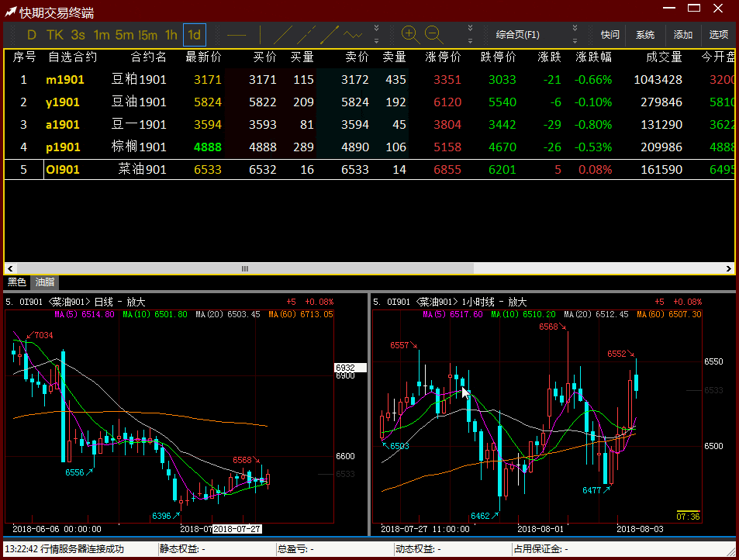Click MA(60) 6713.05 daily chart label

click(x=301, y=314)
